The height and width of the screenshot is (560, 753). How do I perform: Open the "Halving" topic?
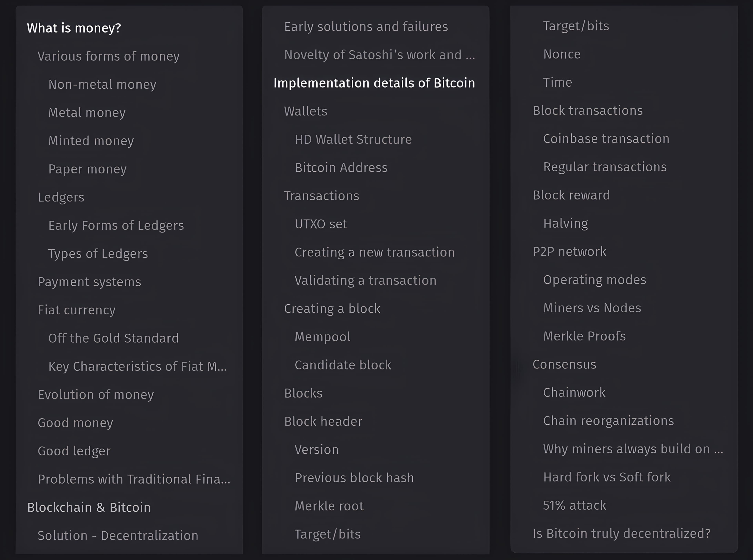coord(565,223)
